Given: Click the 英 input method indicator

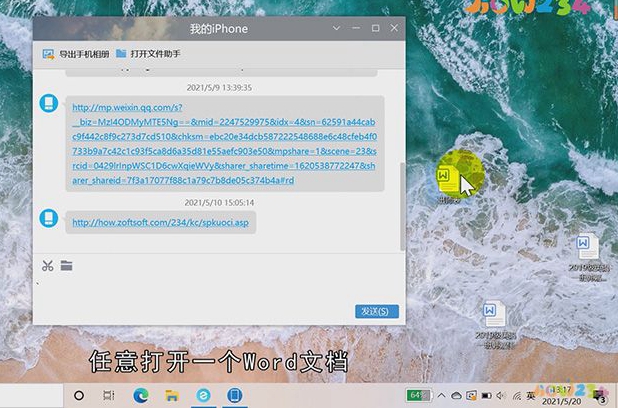Looking at the screenshot, I should click(531, 395).
